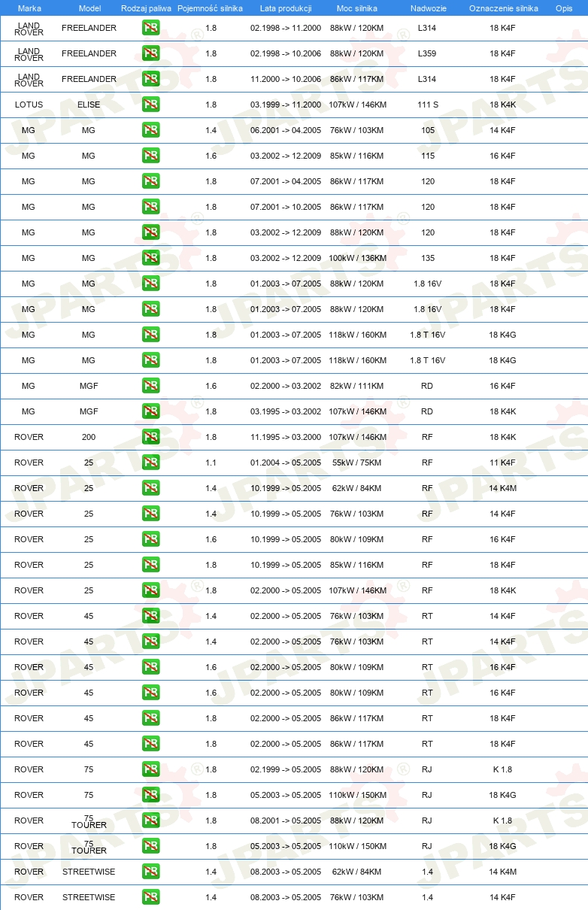
Task: Click the fuel icon in Rover 25 1.6 row
Action: click(150, 539)
